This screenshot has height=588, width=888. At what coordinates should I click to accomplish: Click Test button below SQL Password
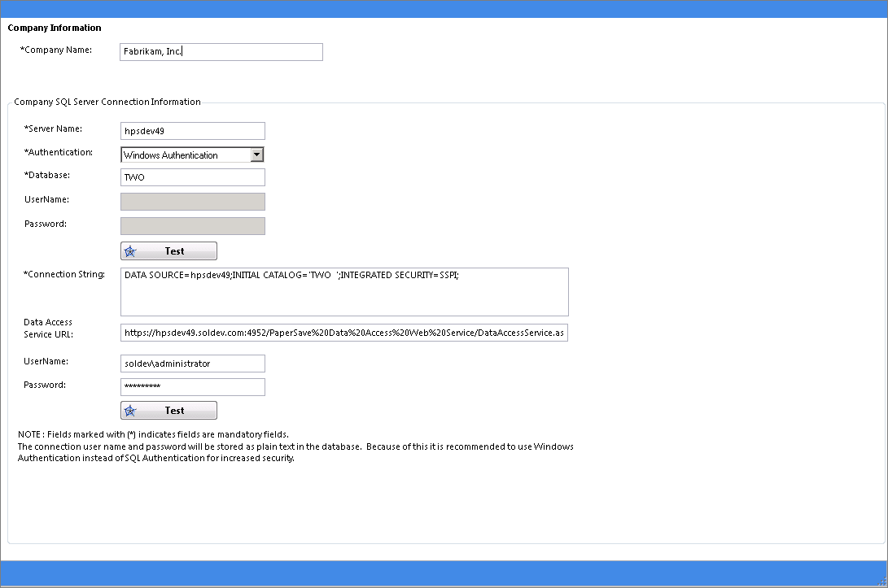(168, 250)
